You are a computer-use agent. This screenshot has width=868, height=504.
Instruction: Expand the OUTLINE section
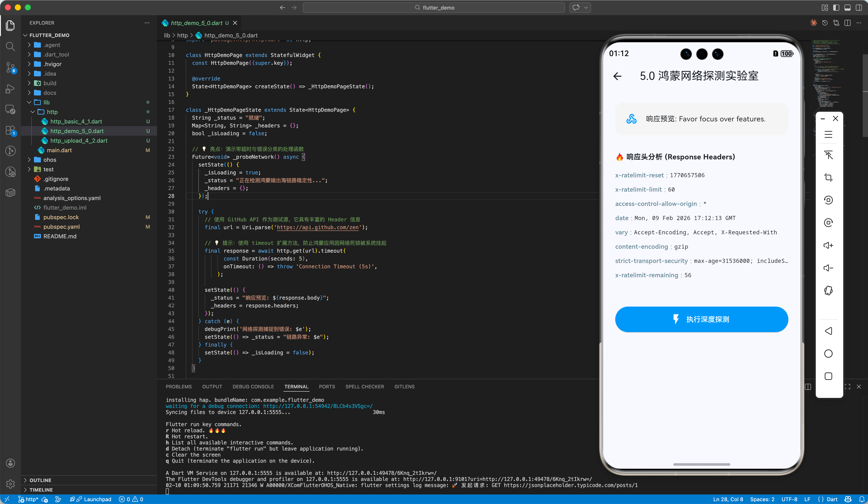click(40, 480)
